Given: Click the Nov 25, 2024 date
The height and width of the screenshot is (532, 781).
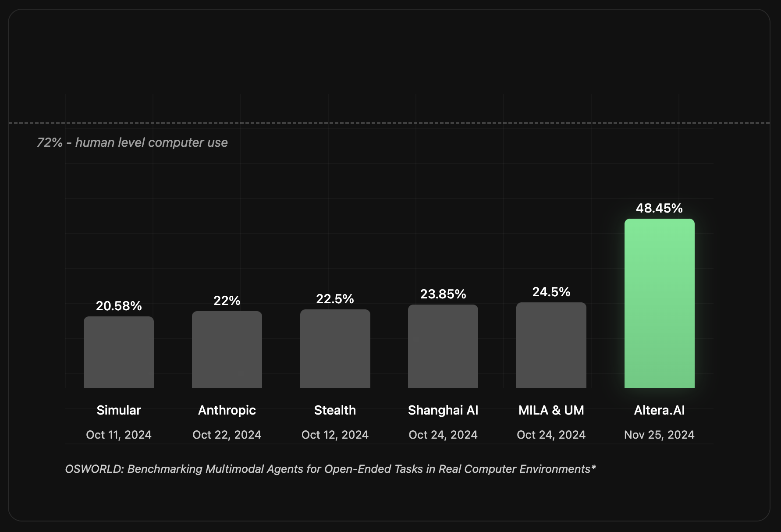Looking at the screenshot, I should [x=659, y=435].
